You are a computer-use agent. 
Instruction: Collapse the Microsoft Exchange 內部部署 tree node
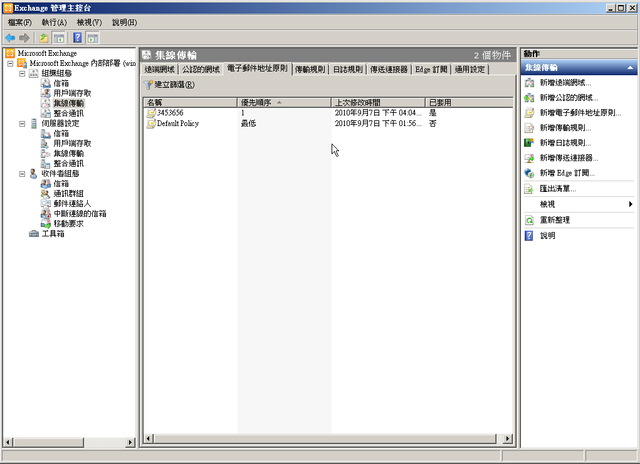[x=11, y=64]
